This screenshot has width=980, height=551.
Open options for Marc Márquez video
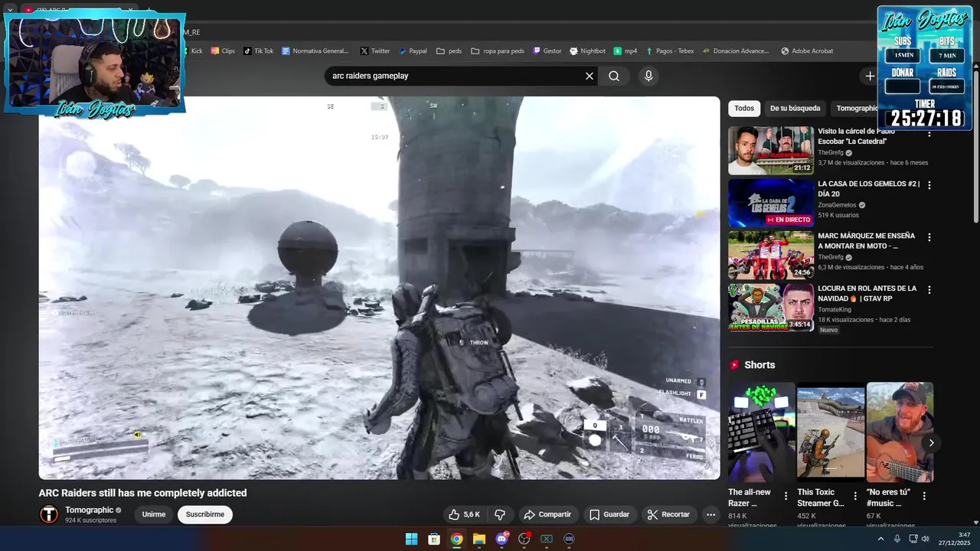929,237
